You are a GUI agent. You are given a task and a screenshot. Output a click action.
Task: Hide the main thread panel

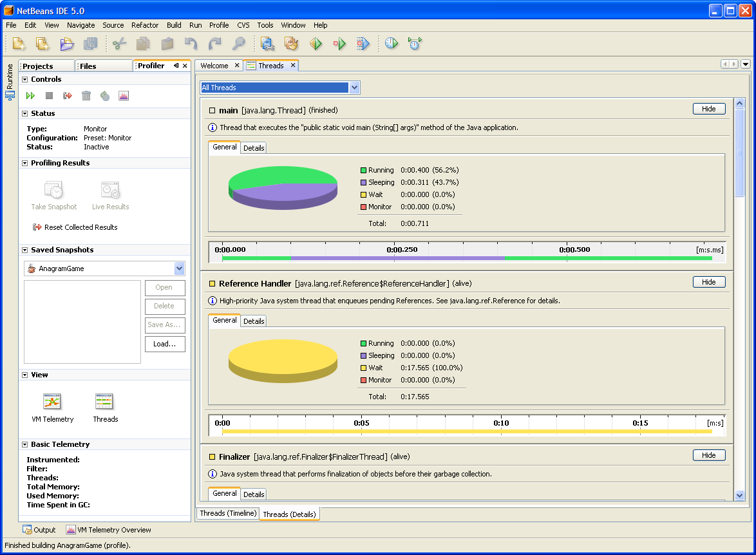[709, 109]
